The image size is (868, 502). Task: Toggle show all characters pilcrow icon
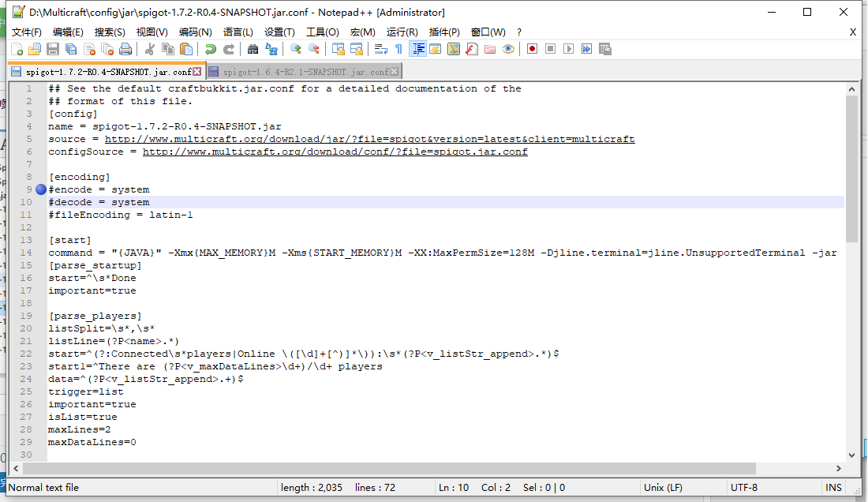tap(398, 49)
